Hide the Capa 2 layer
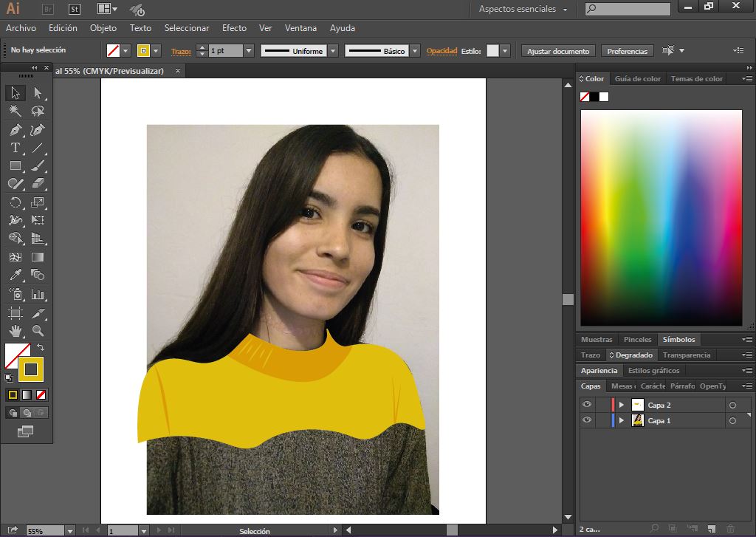Screen dimensions: 756x537 (x=587, y=405)
